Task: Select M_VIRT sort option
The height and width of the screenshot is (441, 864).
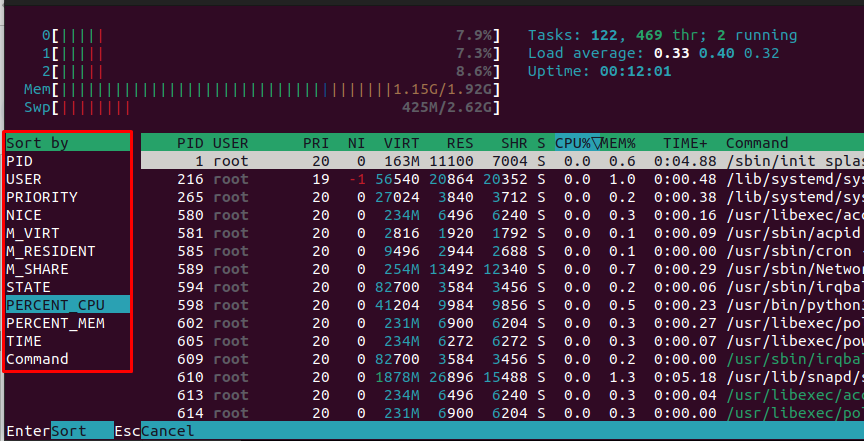Action: tap(32, 233)
